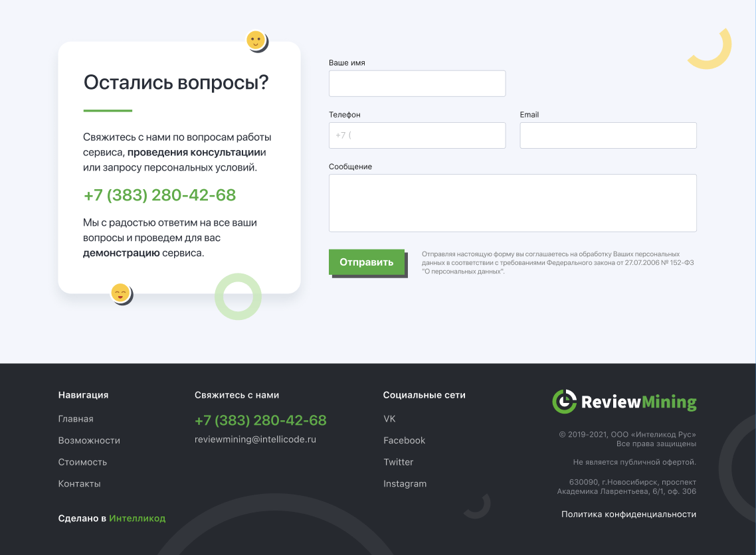The width and height of the screenshot is (756, 555).
Task: Click the "проведения консультации" bold phrase
Action: click(x=194, y=152)
